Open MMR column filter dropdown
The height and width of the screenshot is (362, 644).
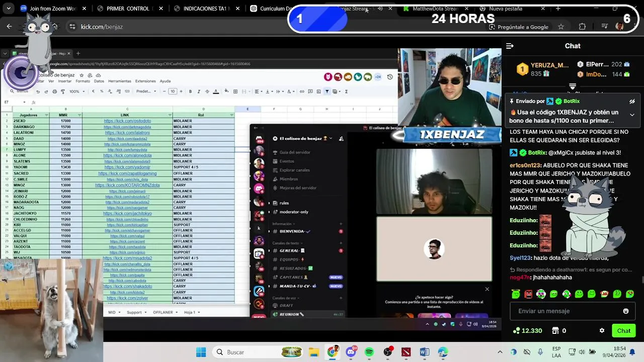pyautogui.click(x=79, y=115)
